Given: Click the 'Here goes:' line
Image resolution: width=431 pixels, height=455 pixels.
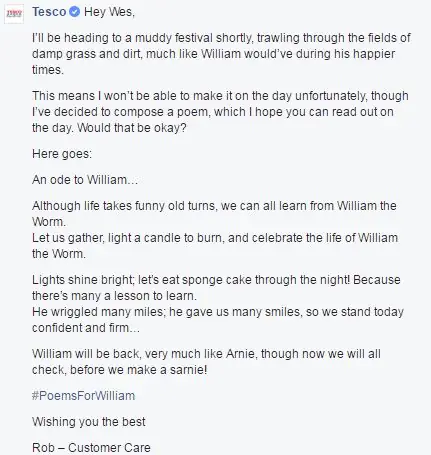Looking at the screenshot, I should coord(62,154).
